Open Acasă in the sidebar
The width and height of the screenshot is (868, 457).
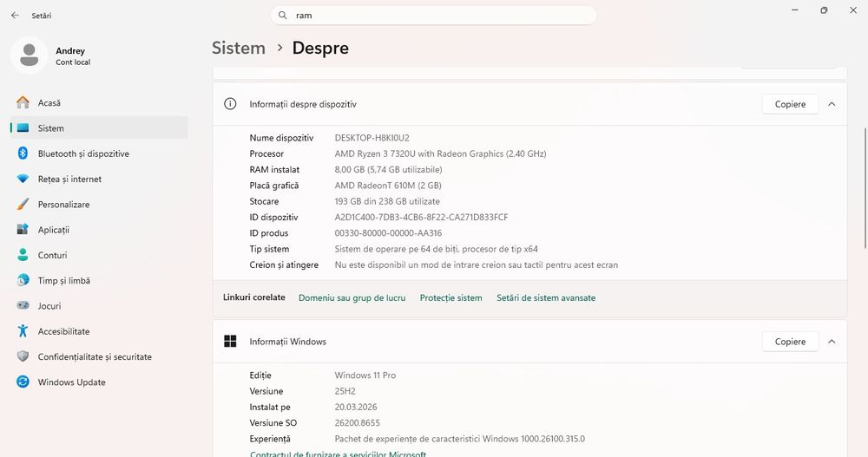pos(99,103)
